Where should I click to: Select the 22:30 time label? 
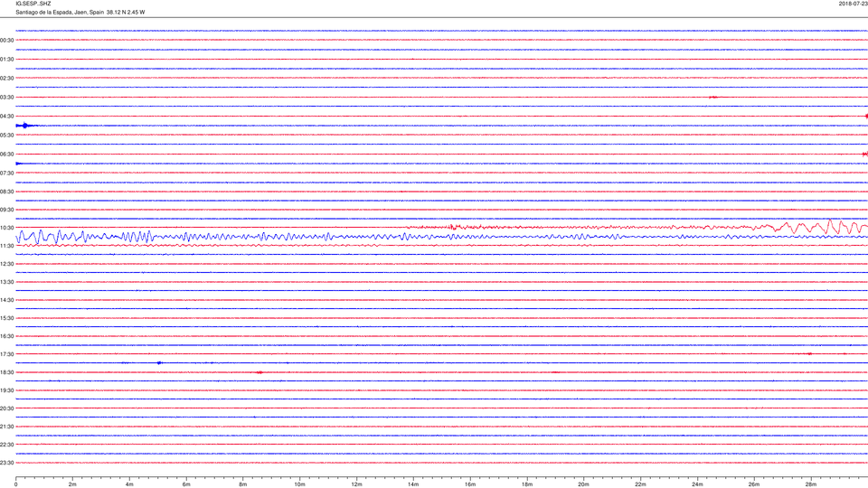click(x=7, y=445)
